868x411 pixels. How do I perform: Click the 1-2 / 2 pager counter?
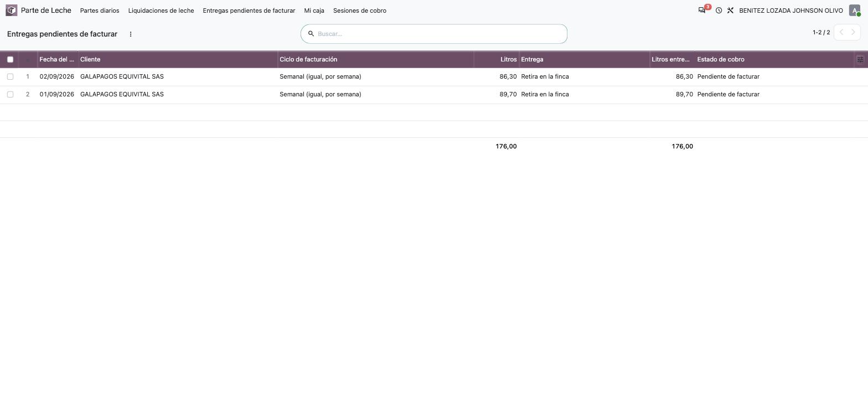click(821, 32)
